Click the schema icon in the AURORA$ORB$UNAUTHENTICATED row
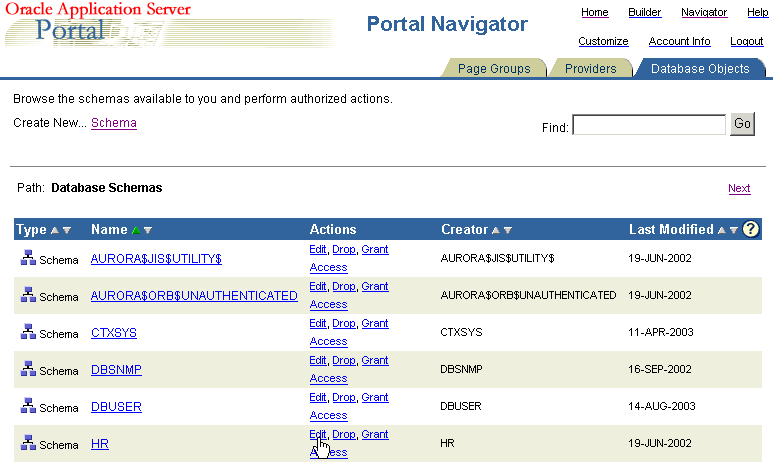Screen dimensions: 773x467 pos(28,294)
